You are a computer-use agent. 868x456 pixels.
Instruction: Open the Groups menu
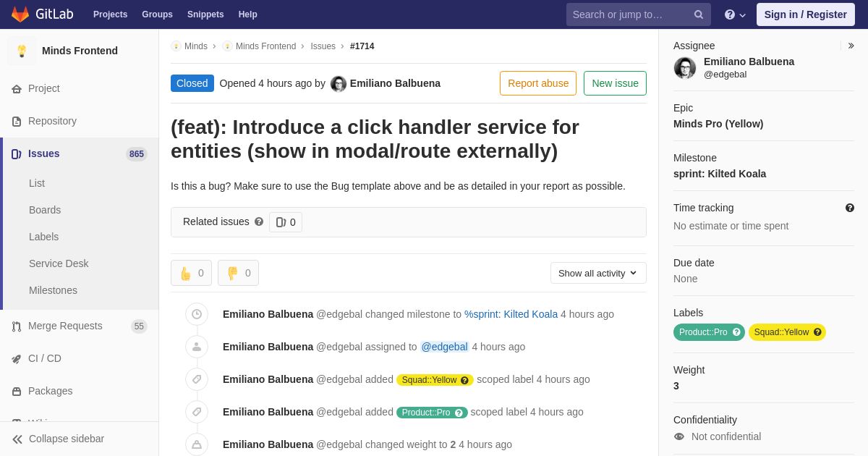pyautogui.click(x=157, y=14)
